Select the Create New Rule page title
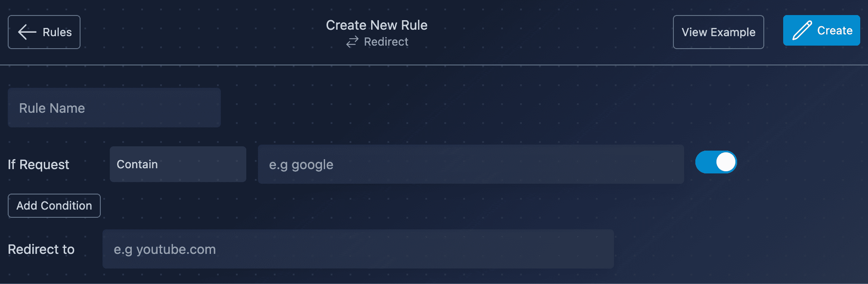Viewport: 868px width, 284px height. point(377,25)
